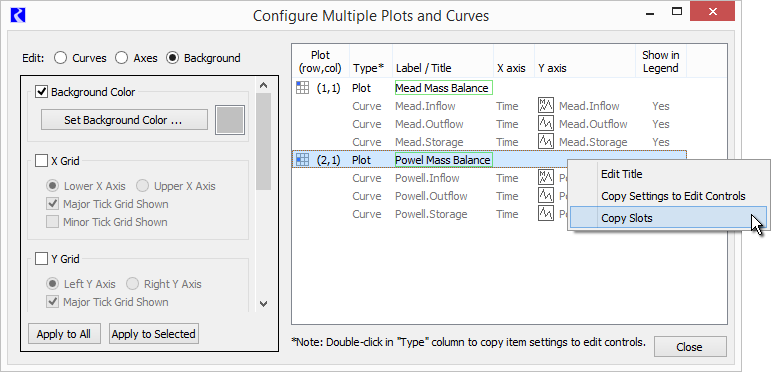Click the Show in Legend column header
Image resolution: width=771 pixels, height=372 pixels.
[x=661, y=61]
